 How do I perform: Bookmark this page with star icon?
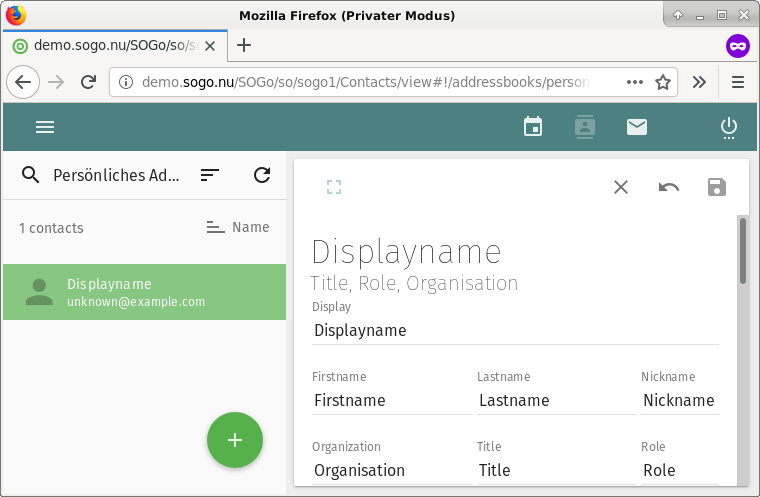pos(662,82)
